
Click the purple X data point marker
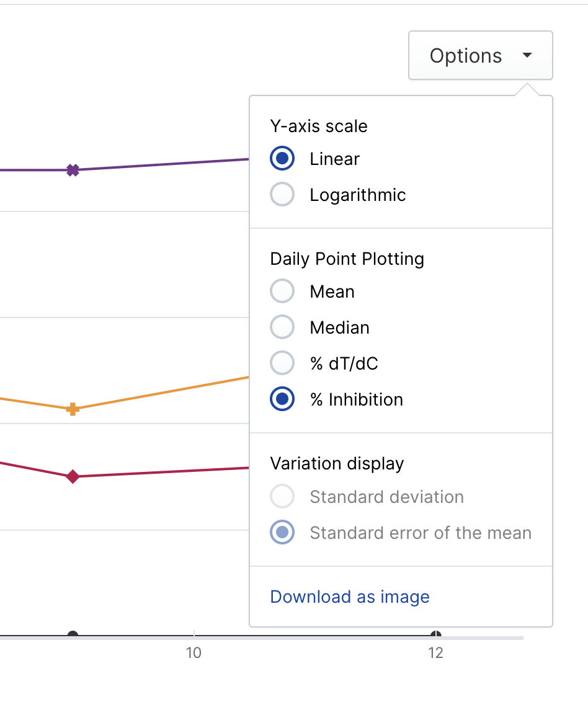pyautogui.click(x=73, y=170)
